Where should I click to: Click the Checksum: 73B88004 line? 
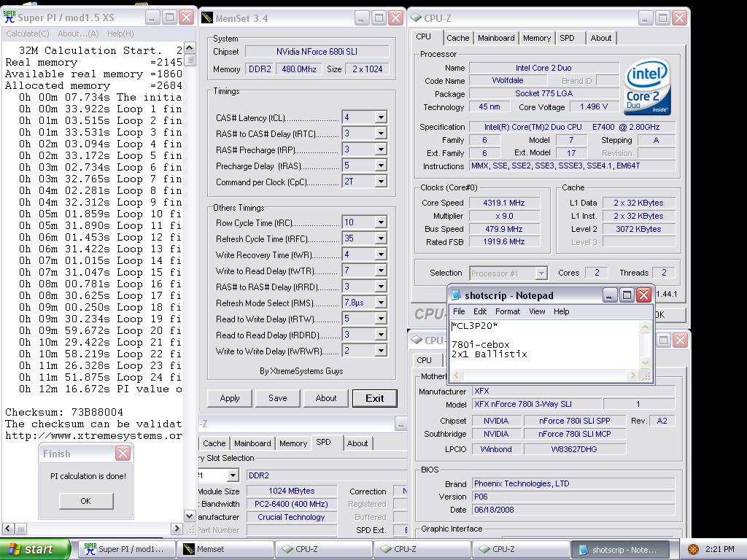[64, 413]
